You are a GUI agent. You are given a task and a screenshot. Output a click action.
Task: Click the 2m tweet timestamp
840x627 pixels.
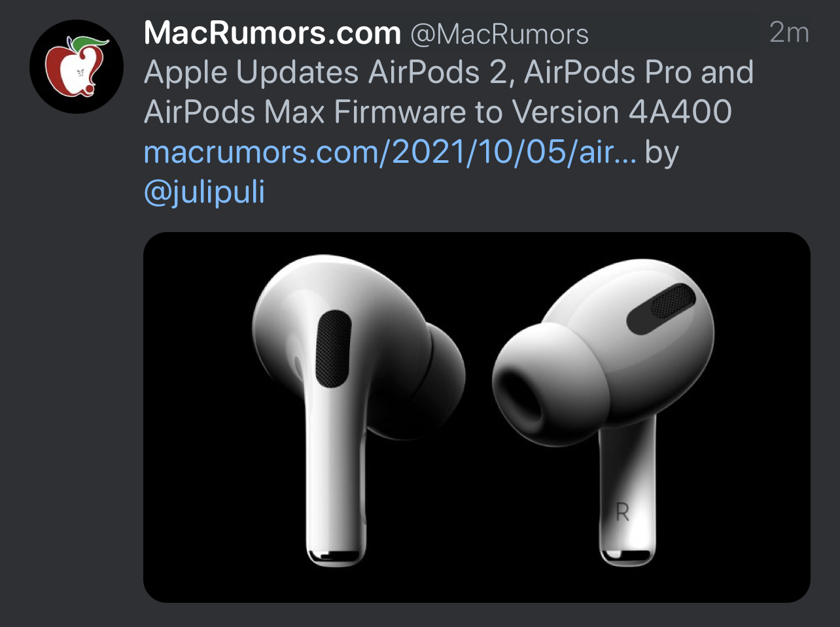[x=789, y=32]
